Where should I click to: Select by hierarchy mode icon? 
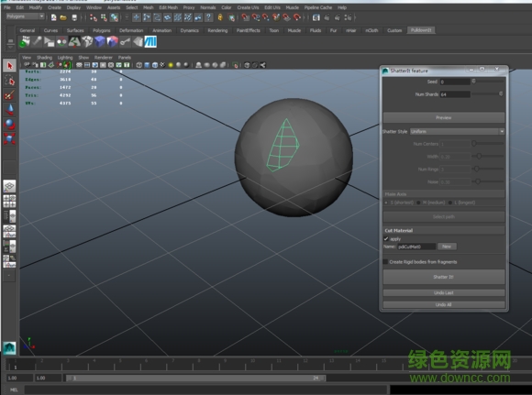tap(94, 17)
